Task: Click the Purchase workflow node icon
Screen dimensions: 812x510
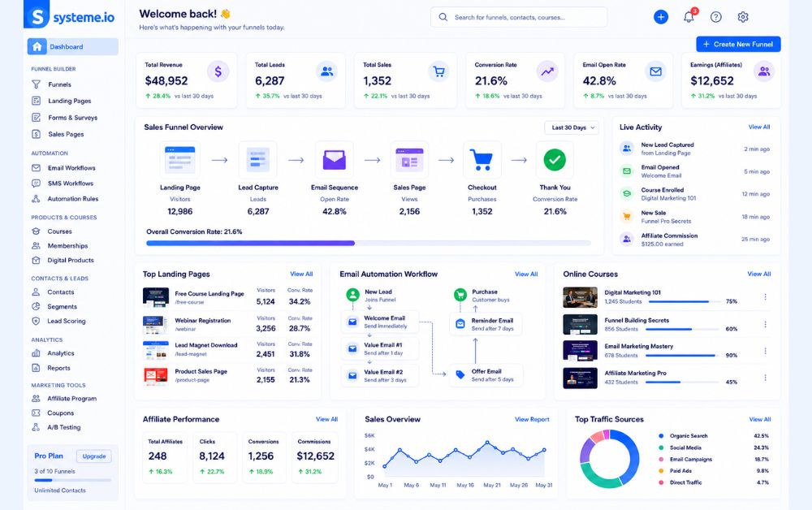Action: tap(460, 295)
